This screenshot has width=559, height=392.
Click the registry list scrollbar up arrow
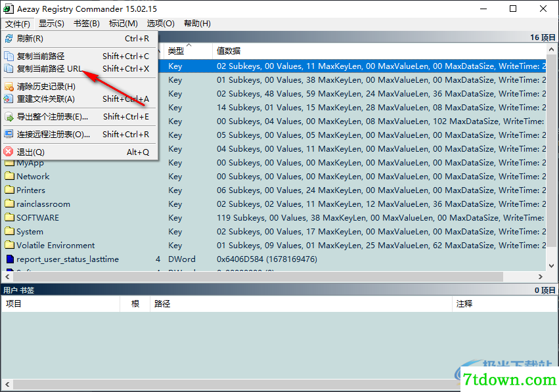click(x=551, y=49)
